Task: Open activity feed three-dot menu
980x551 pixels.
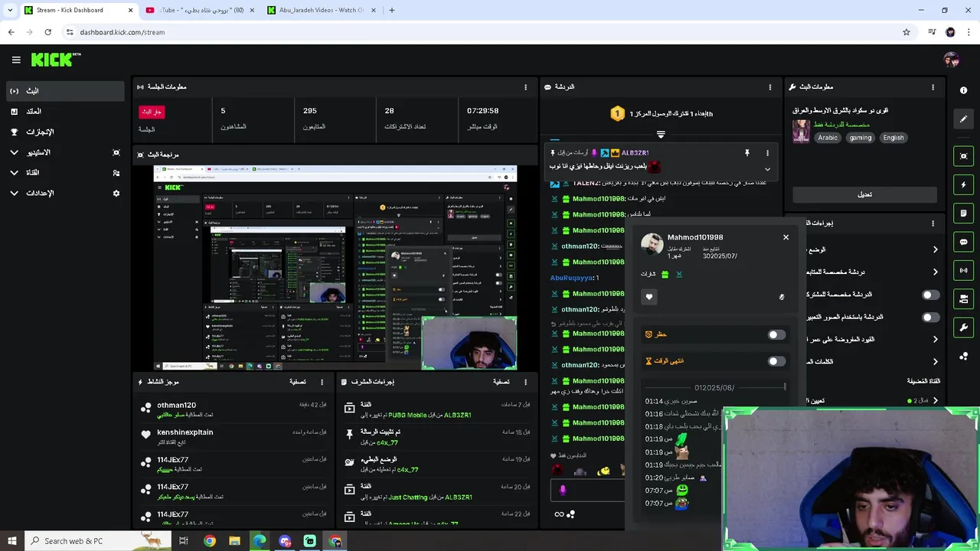Action: [322, 382]
